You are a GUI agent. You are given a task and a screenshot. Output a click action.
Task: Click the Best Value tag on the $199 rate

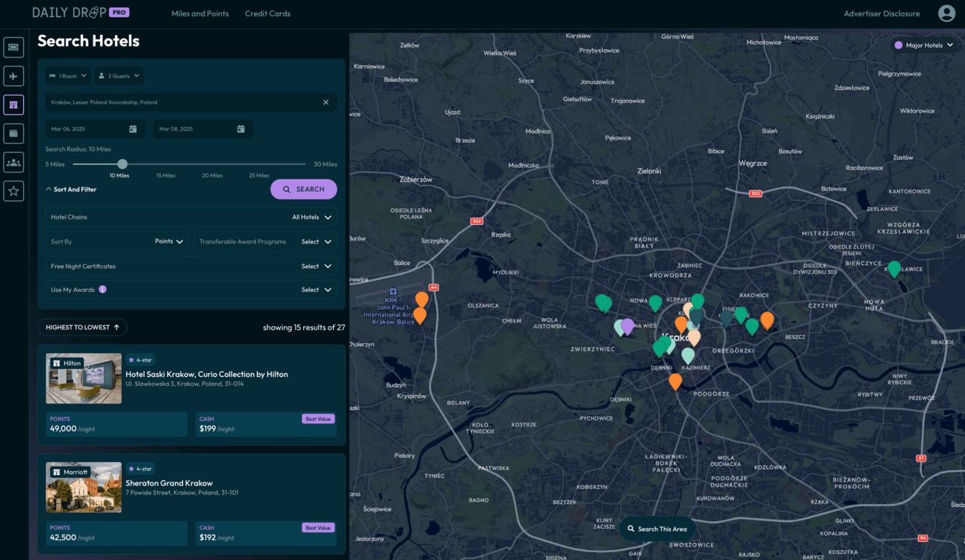point(318,419)
